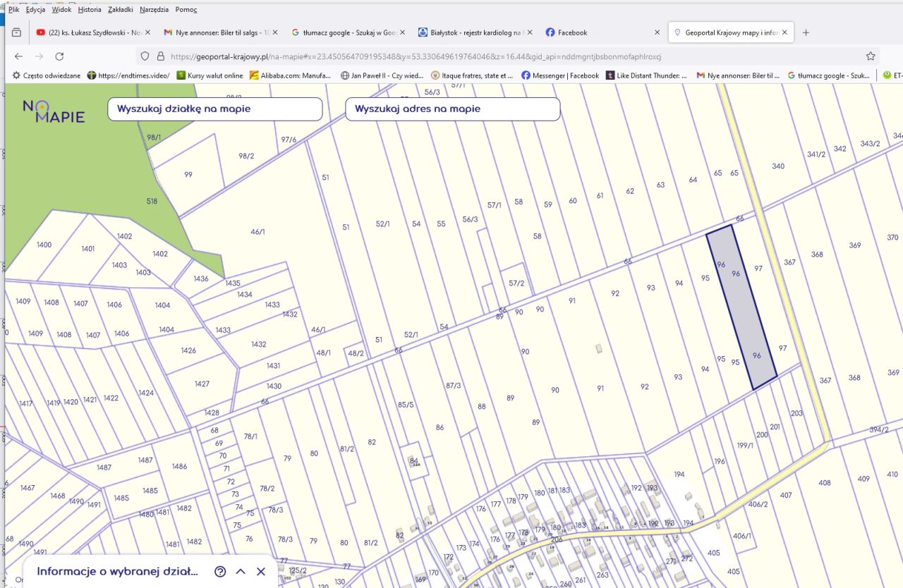The width and height of the screenshot is (903, 588).
Task: Open a new tab with the plus button
Action: pos(806,32)
